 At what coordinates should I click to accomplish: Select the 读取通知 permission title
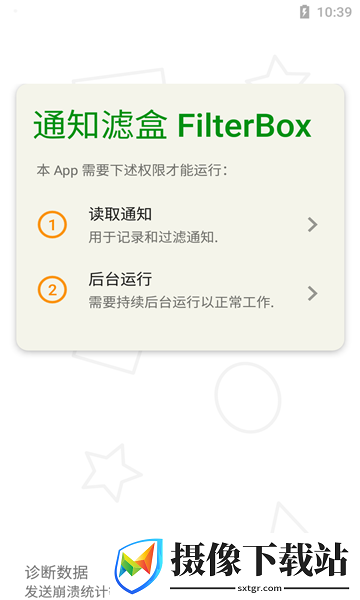[120, 214]
